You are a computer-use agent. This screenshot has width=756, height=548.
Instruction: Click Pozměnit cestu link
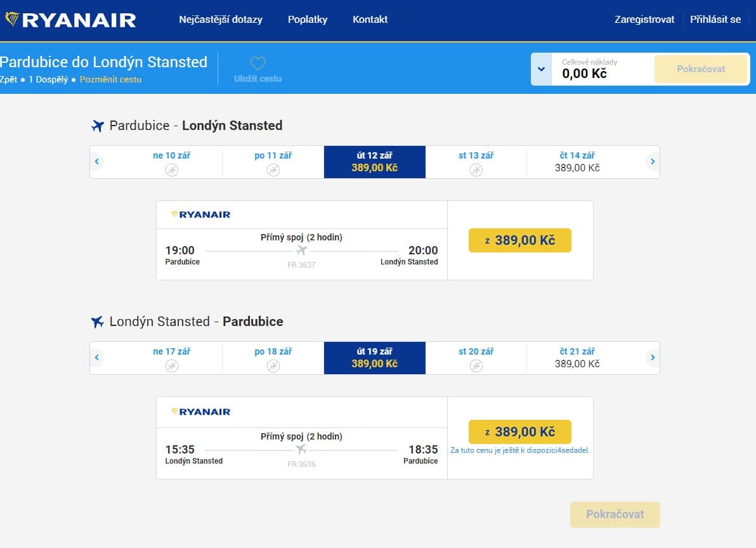[110, 79]
